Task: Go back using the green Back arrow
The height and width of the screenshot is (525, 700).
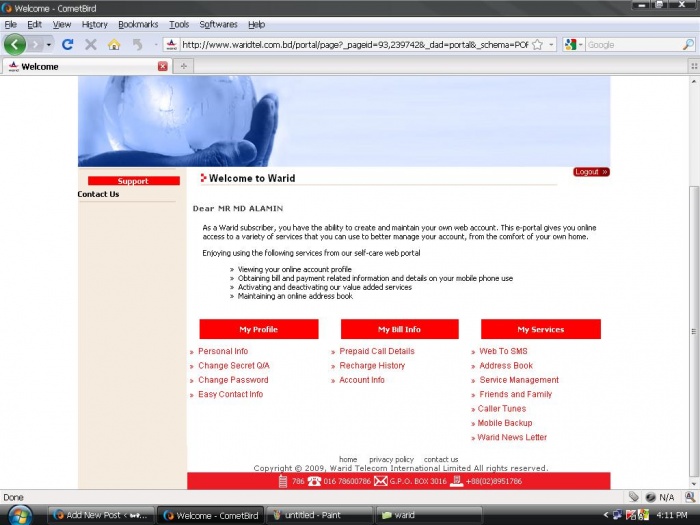Action: [x=15, y=44]
